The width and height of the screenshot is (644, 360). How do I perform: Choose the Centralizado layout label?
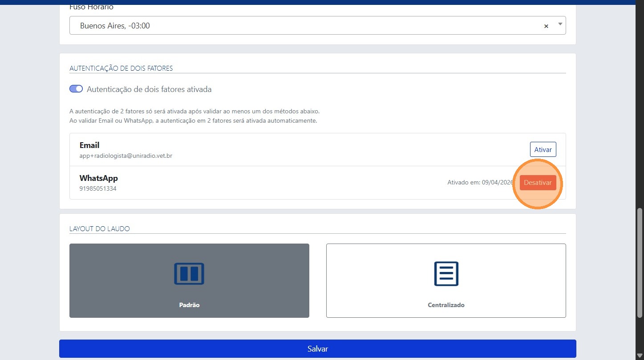[446, 305]
